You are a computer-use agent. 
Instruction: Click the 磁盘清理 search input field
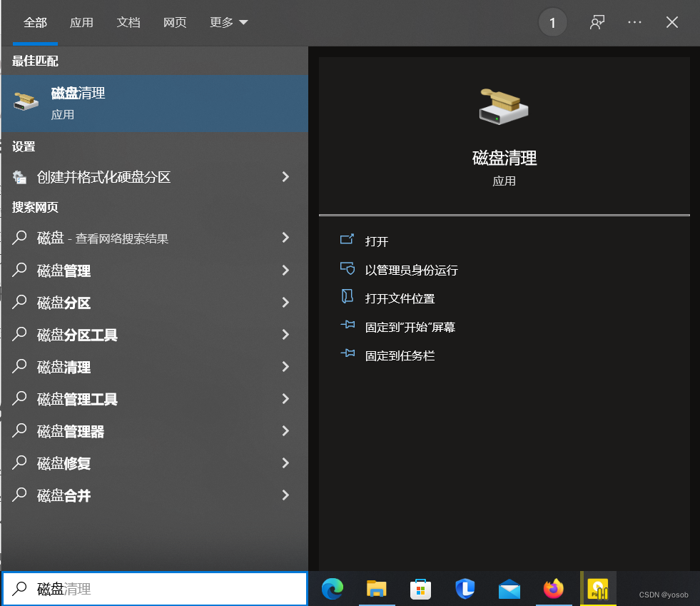[155, 589]
